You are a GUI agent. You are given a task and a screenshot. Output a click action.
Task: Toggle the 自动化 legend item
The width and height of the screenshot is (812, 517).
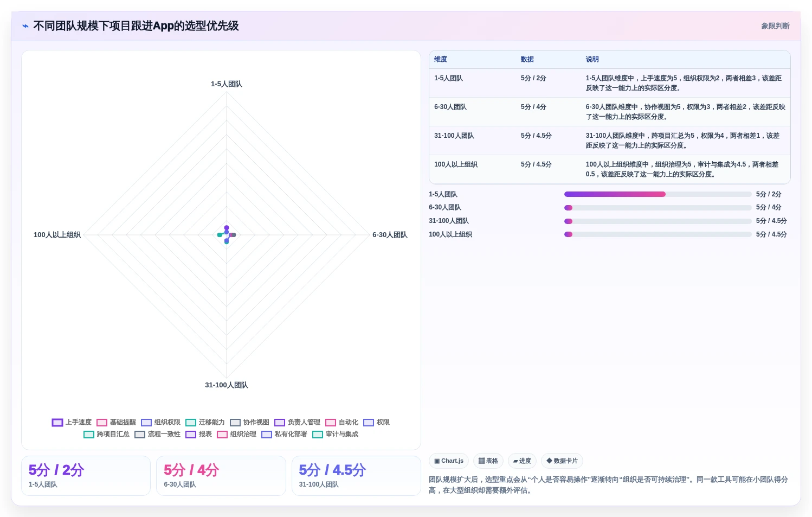pos(342,422)
